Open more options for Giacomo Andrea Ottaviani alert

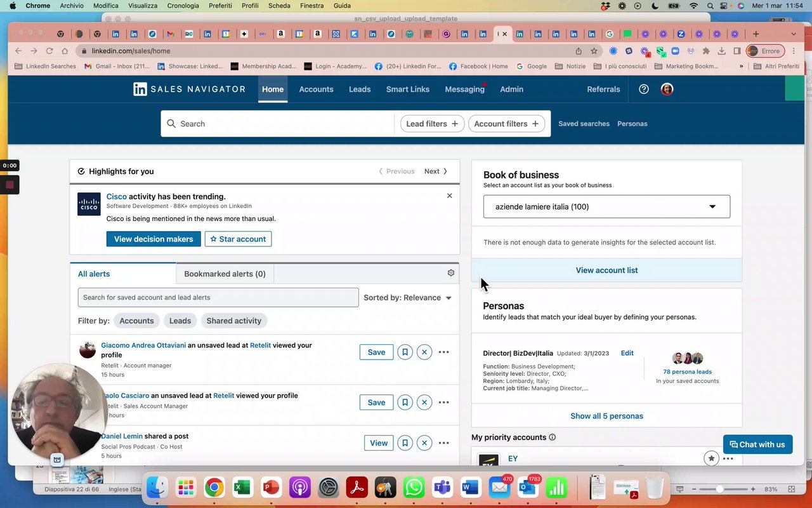pos(444,352)
